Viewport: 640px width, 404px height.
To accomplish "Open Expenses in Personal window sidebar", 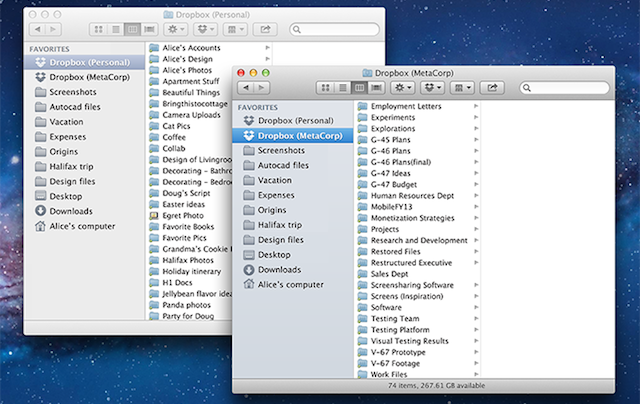I will coord(84,137).
